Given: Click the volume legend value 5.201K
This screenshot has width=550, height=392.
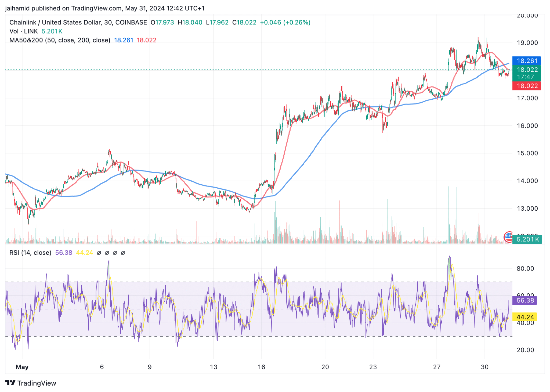Looking at the screenshot, I should tap(52, 31).
